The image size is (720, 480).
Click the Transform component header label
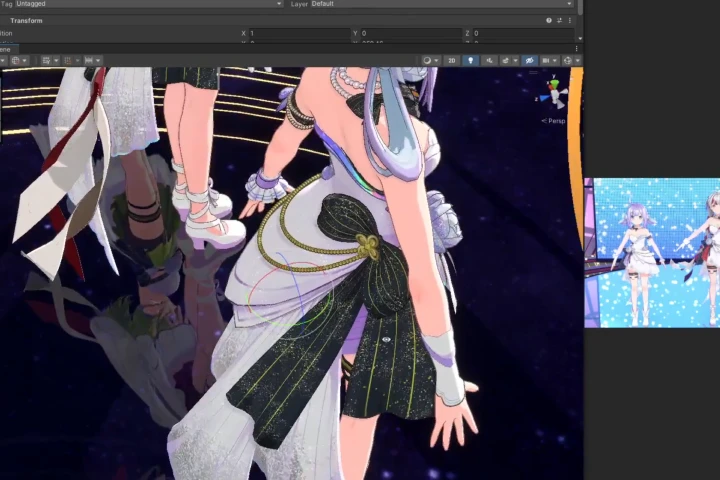(x=26, y=21)
